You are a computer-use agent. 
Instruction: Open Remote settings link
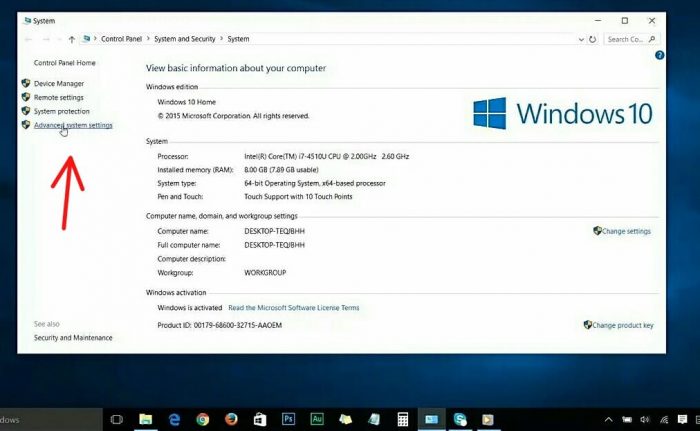pos(58,97)
